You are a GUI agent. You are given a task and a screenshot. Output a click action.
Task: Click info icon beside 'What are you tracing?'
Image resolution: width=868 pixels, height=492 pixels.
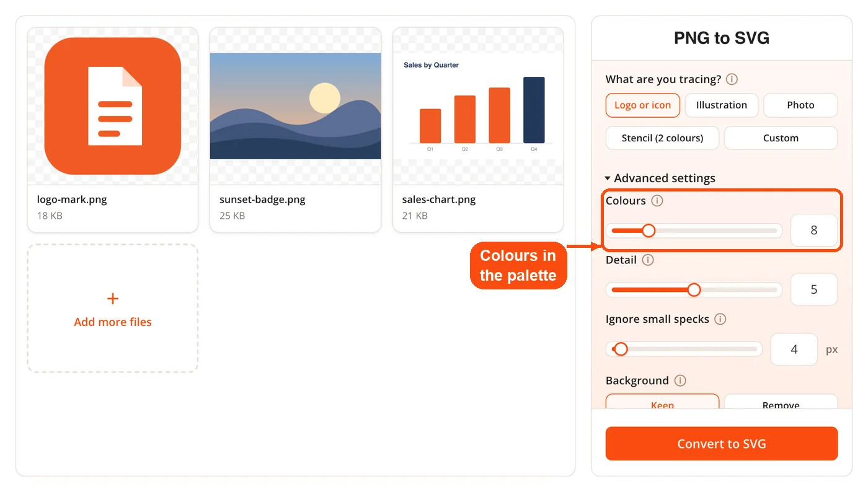point(732,79)
